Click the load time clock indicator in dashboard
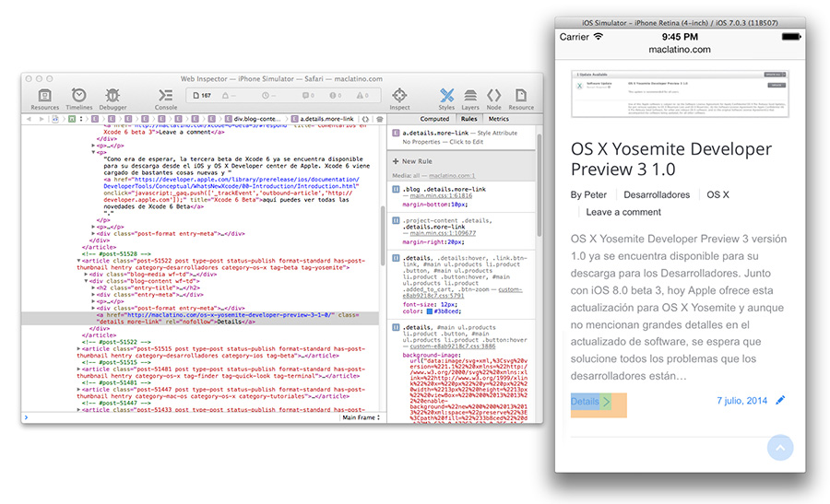This screenshot has width=830, height=504. (269, 96)
